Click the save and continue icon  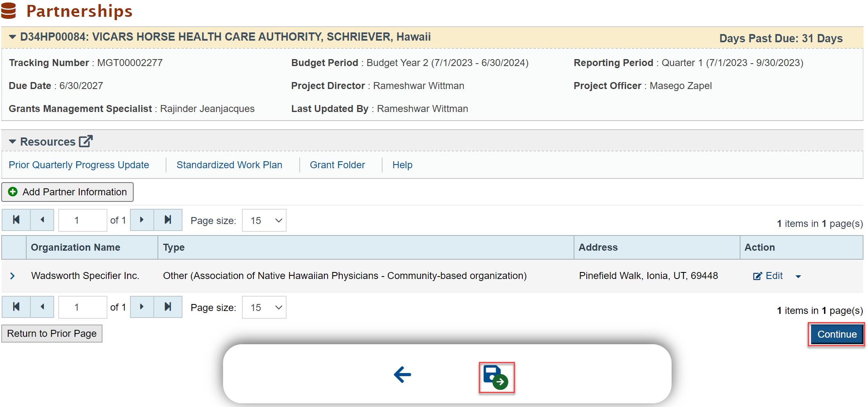click(496, 377)
